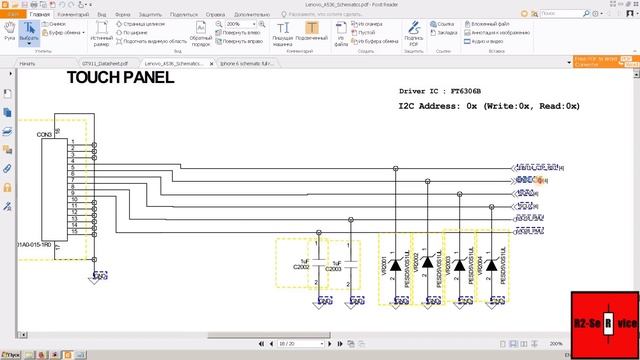This screenshot has width=640, height=360.
Task: Click the Ссылка link tool
Action: (x=442, y=24)
